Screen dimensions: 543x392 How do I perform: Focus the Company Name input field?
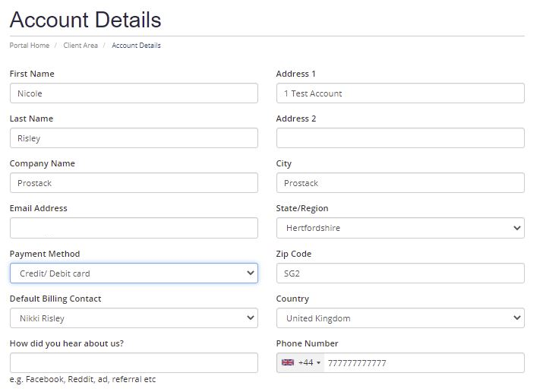tap(134, 183)
